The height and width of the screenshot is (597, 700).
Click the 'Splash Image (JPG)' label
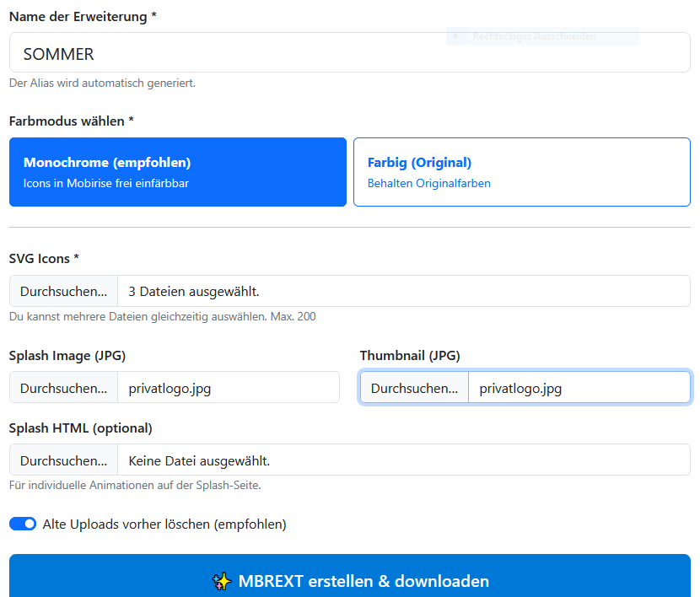tap(67, 355)
